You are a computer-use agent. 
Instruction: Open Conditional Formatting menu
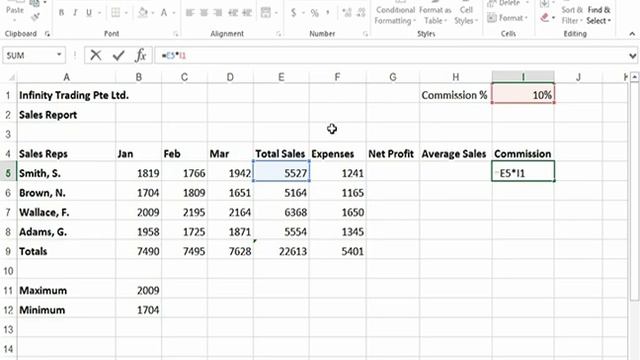coord(395,14)
